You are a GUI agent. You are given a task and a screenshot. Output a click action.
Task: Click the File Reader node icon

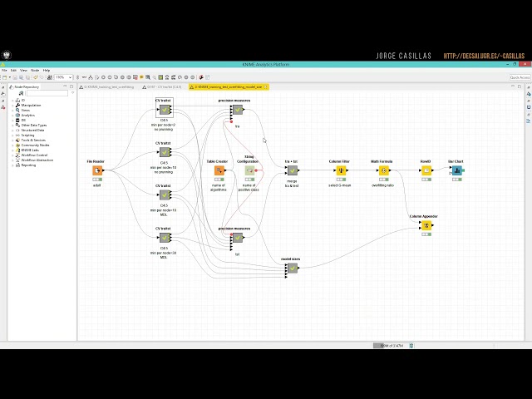(97, 170)
